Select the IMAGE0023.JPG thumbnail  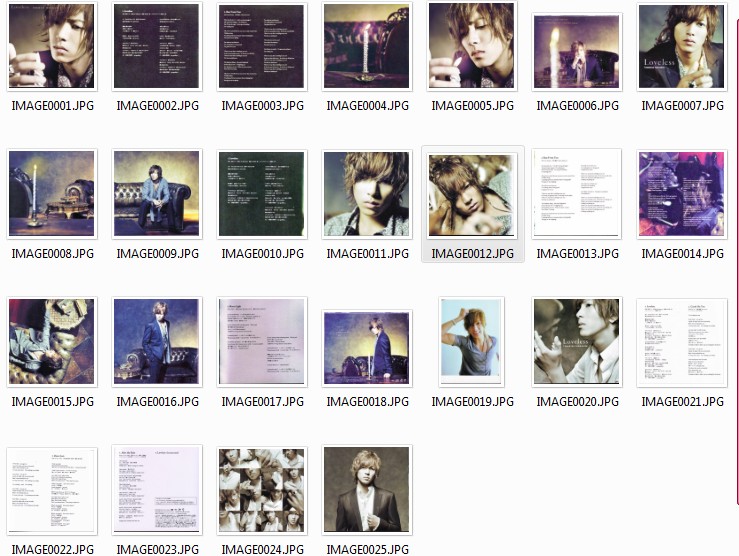157,490
